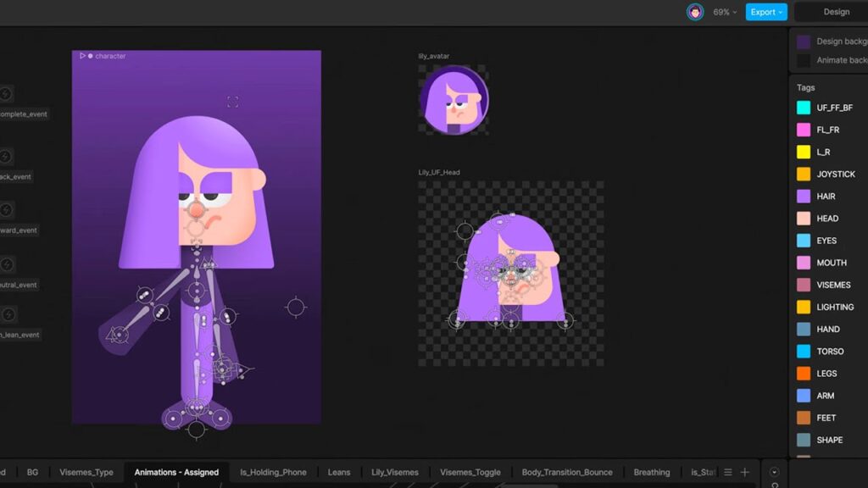The image size is (868, 488).
Task: Click the target joystick control right of the character
Action: point(295,307)
